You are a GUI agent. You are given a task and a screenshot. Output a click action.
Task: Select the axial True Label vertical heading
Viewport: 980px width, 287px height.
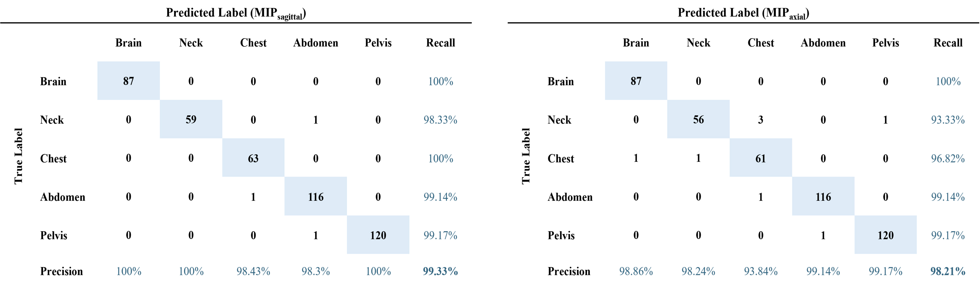526,156
